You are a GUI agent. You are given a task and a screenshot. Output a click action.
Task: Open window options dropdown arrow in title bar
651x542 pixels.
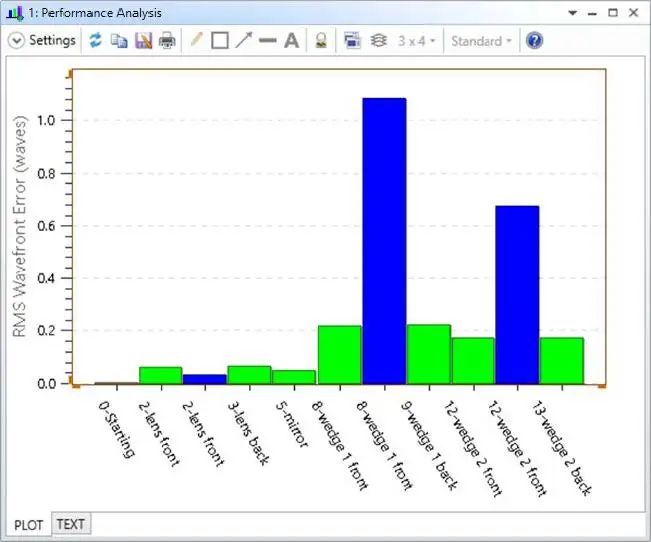[x=573, y=13]
